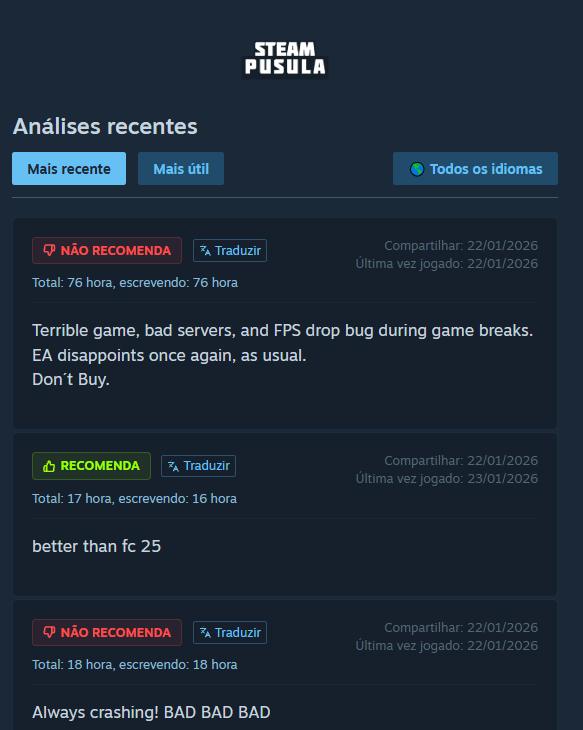Click the Análises recentes heading

(105, 126)
